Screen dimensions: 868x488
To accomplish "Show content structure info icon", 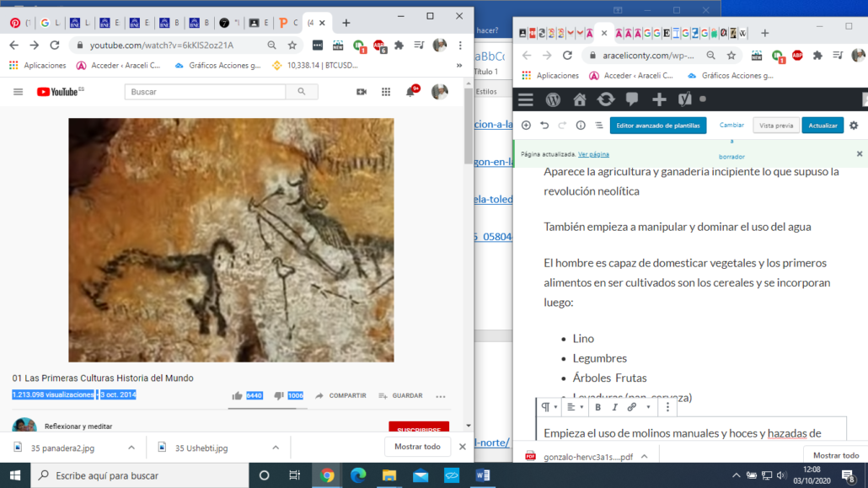I will click(581, 126).
